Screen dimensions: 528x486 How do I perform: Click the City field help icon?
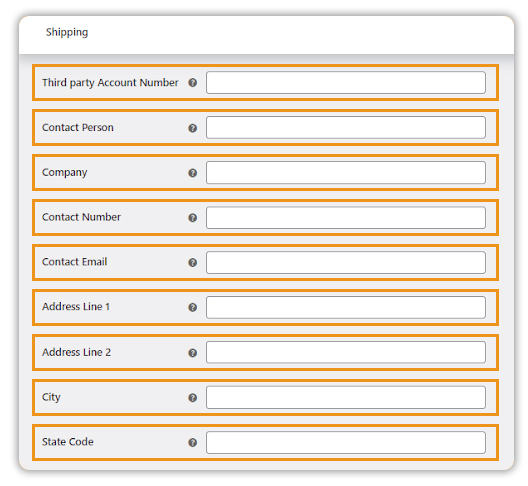coord(193,397)
